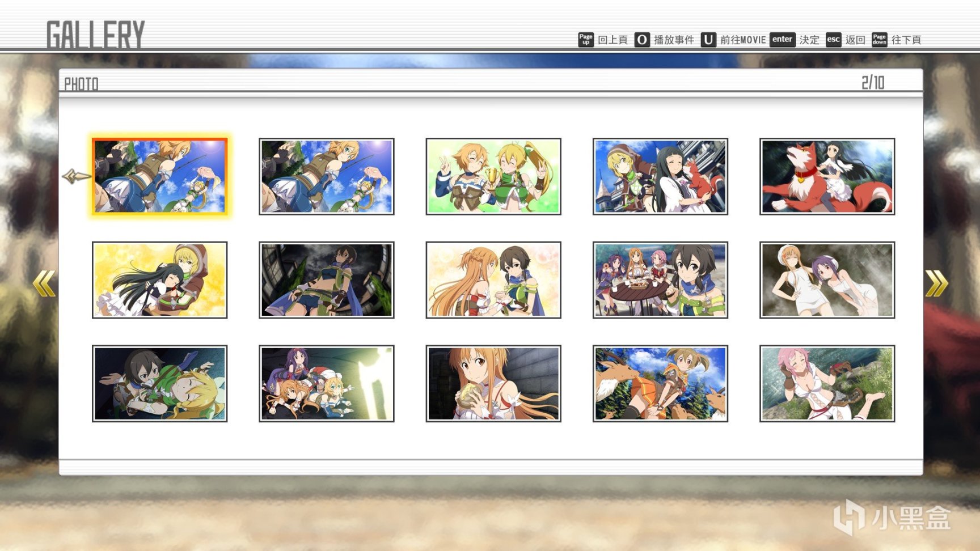Open the second fishing photo without highlight
Image resolution: width=980 pixels, height=551 pixels.
click(x=327, y=176)
